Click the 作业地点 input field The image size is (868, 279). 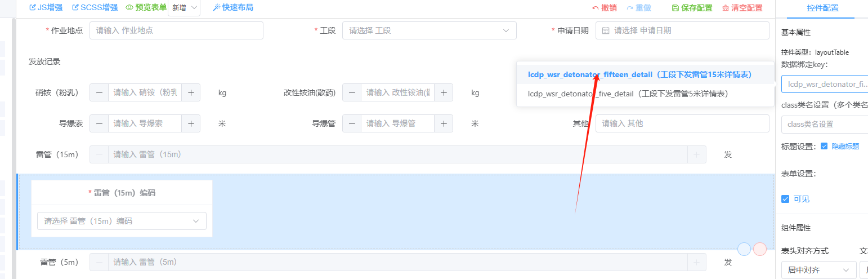pos(176,30)
